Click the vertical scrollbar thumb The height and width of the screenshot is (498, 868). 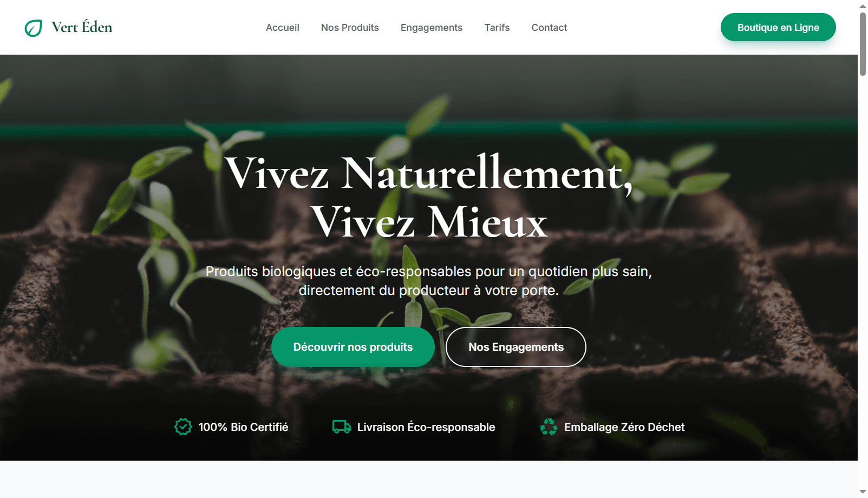[863, 44]
